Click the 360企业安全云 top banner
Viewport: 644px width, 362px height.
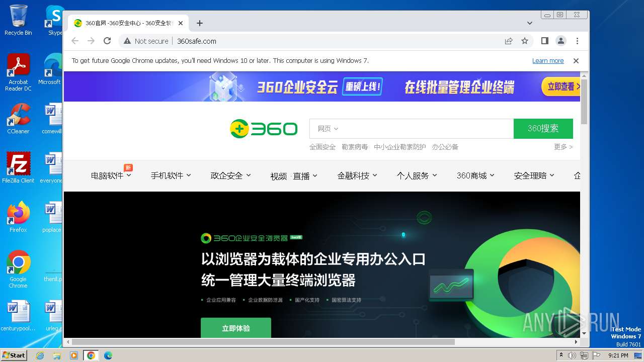(322, 86)
